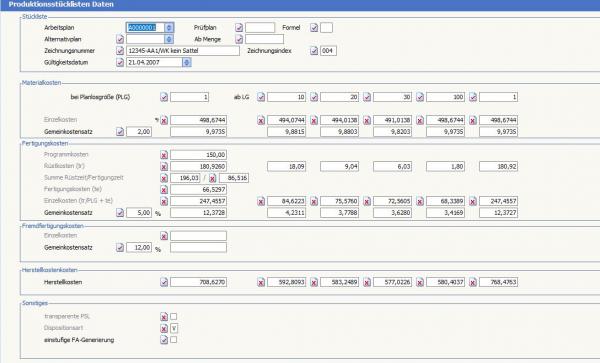The image size is (600, 363).
Task: Click the red X icon before 580,4037
Action: pos(420,282)
